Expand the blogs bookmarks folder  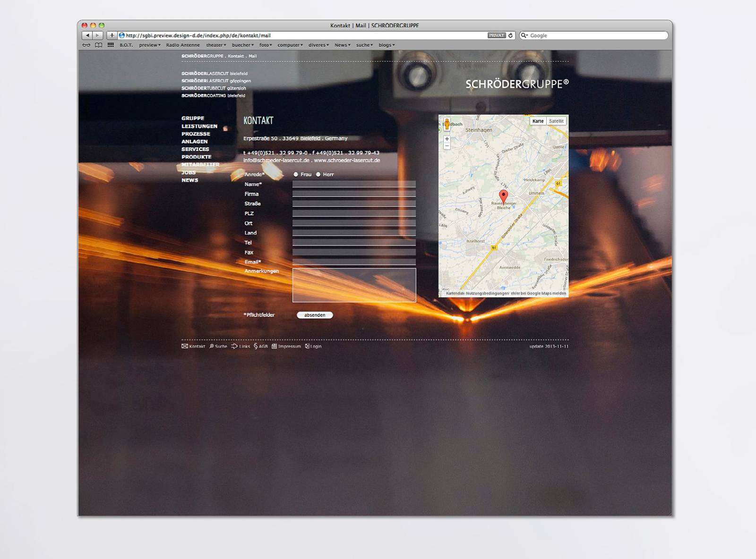point(387,45)
